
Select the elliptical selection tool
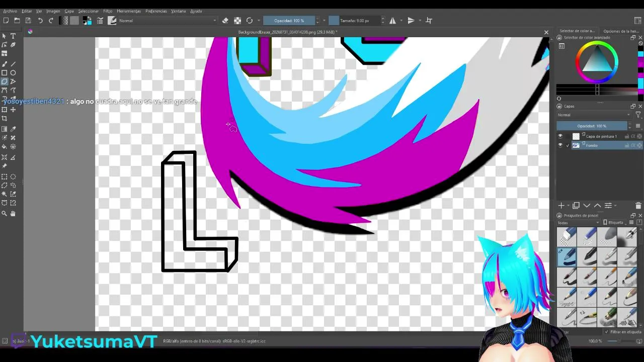point(13,177)
